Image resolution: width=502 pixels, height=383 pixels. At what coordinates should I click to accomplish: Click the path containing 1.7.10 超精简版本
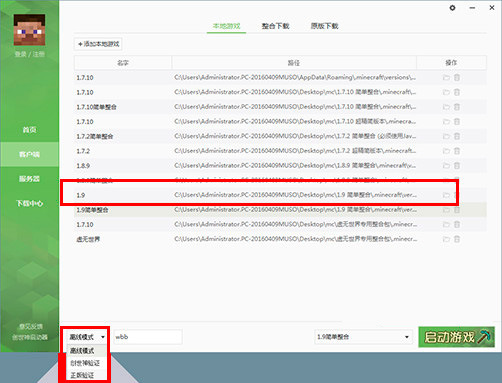295,121
